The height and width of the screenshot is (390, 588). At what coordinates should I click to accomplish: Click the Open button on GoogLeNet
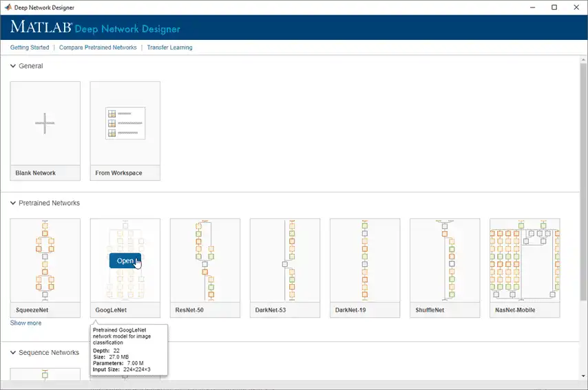coord(125,261)
